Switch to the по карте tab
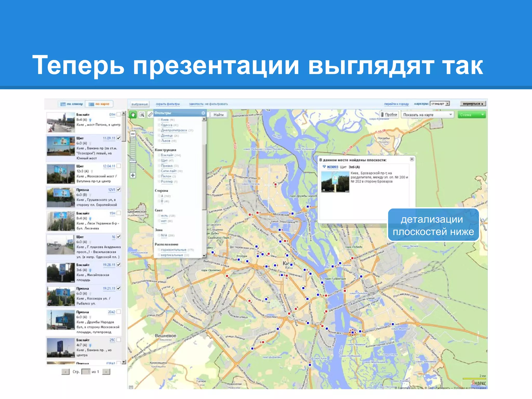 (99, 104)
